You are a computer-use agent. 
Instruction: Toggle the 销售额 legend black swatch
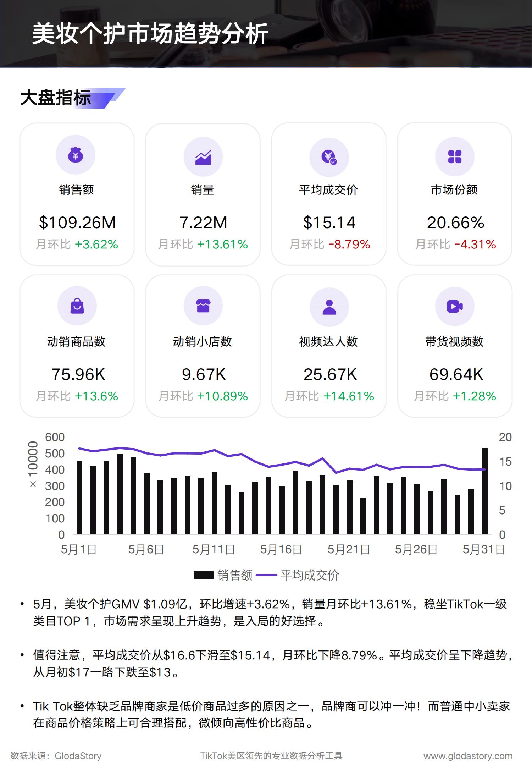[203, 575]
